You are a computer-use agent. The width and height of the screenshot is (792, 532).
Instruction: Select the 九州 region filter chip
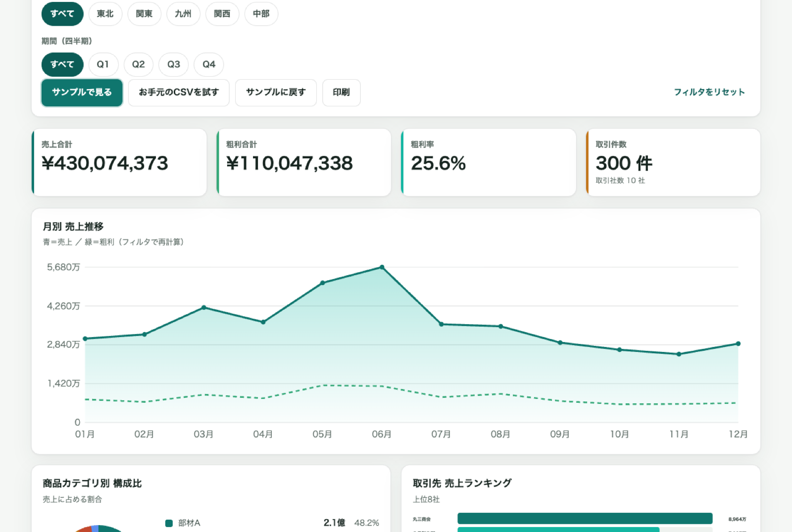coord(183,14)
